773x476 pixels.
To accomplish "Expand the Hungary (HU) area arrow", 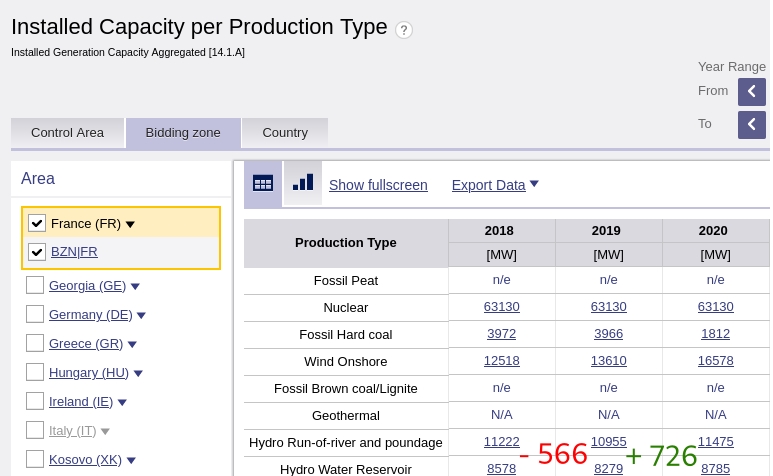I will [138, 373].
